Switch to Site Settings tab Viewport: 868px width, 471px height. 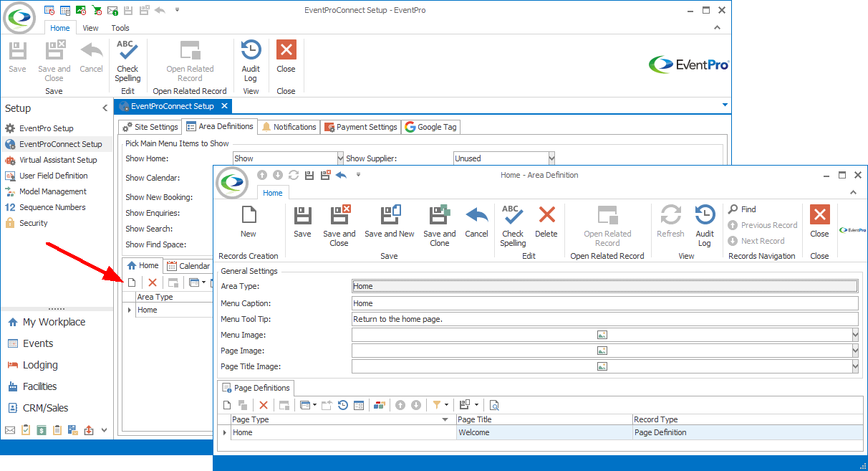click(x=150, y=127)
